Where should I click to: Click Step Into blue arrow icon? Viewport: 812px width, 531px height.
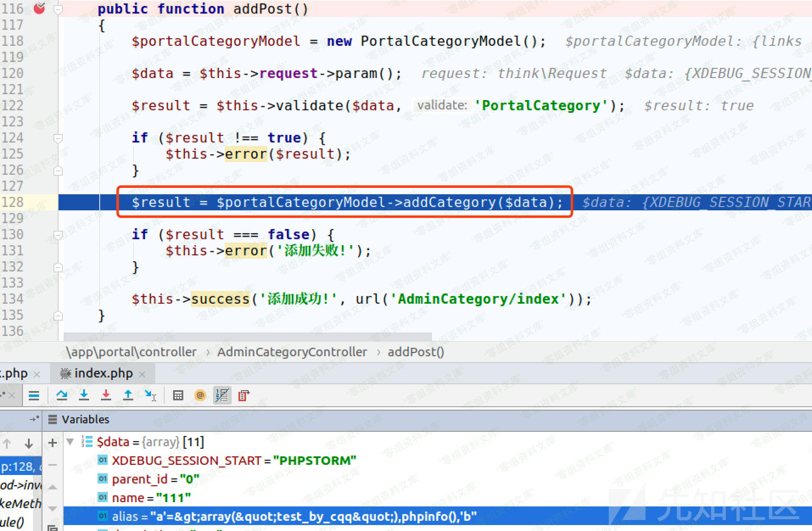[x=84, y=395]
